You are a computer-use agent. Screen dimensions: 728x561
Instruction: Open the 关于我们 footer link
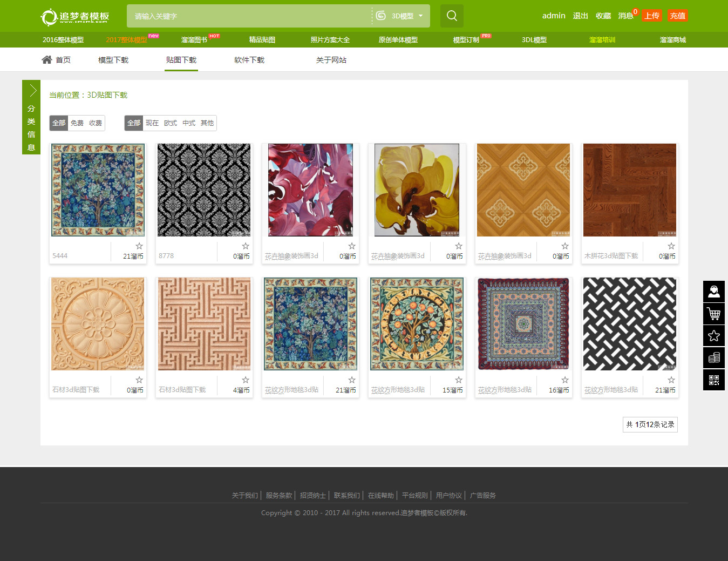[x=245, y=496]
